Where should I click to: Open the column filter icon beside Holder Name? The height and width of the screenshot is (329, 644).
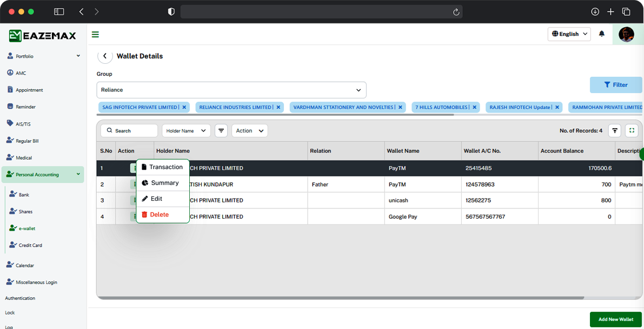pyautogui.click(x=221, y=131)
